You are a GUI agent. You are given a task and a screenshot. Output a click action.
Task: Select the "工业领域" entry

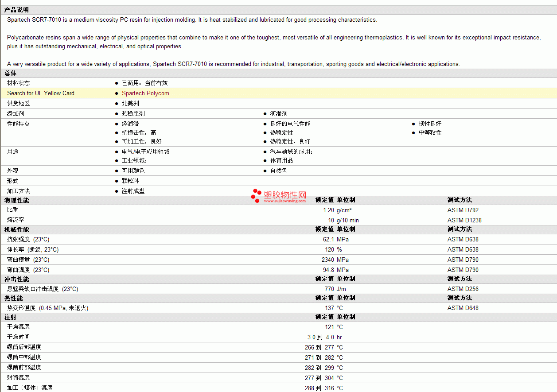(x=134, y=160)
